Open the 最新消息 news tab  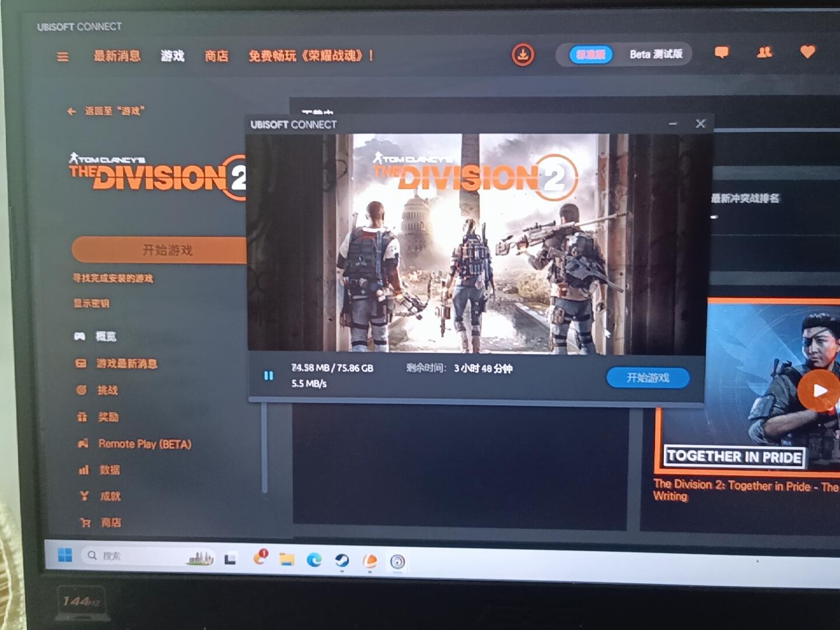(x=117, y=56)
